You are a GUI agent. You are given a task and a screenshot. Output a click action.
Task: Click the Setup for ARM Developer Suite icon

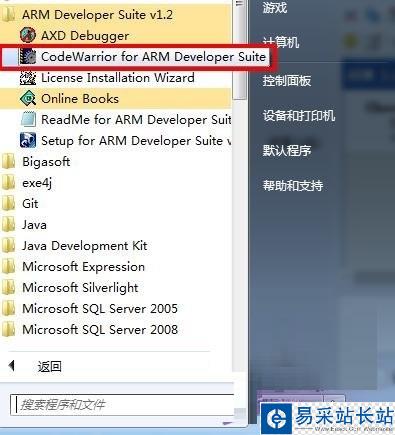tap(28, 140)
